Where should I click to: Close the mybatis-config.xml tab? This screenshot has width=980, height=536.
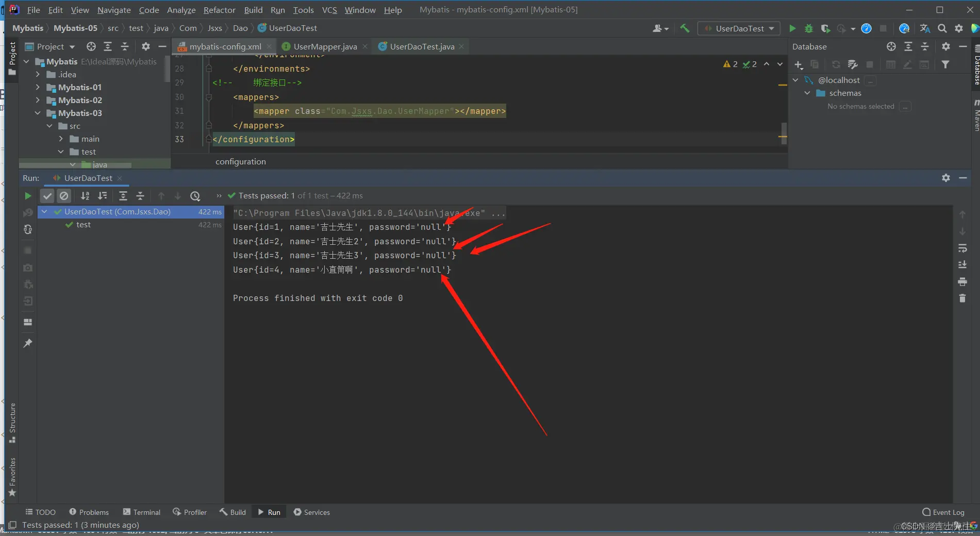[x=269, y=46]
